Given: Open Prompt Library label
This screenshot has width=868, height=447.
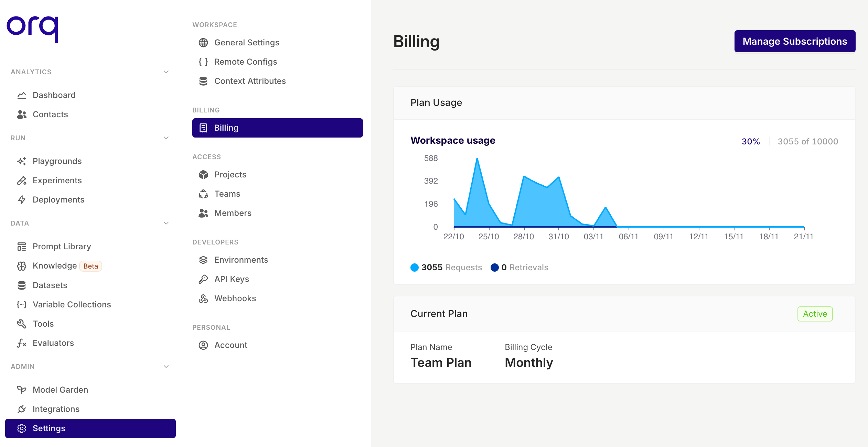Looking at the screenshot, I should tap(62, 247).
